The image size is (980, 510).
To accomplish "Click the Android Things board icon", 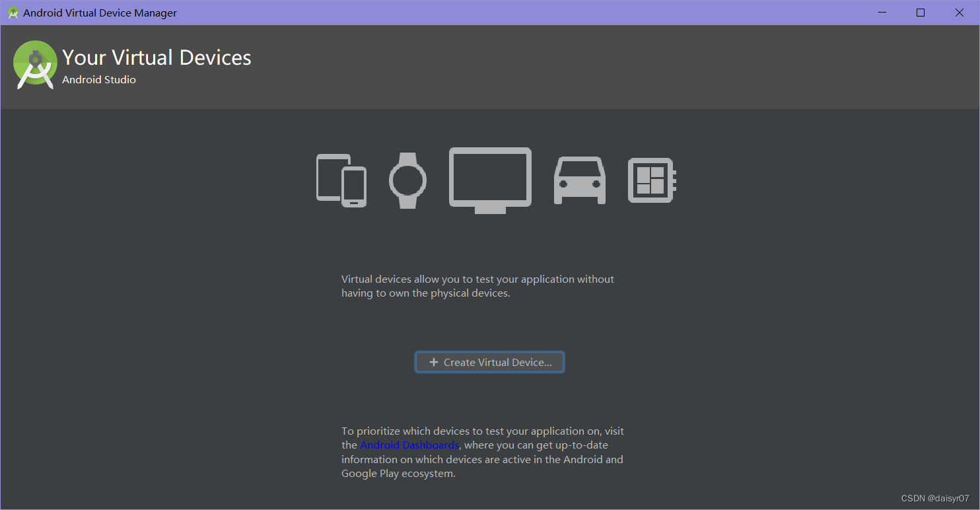I will pos(652,180).
